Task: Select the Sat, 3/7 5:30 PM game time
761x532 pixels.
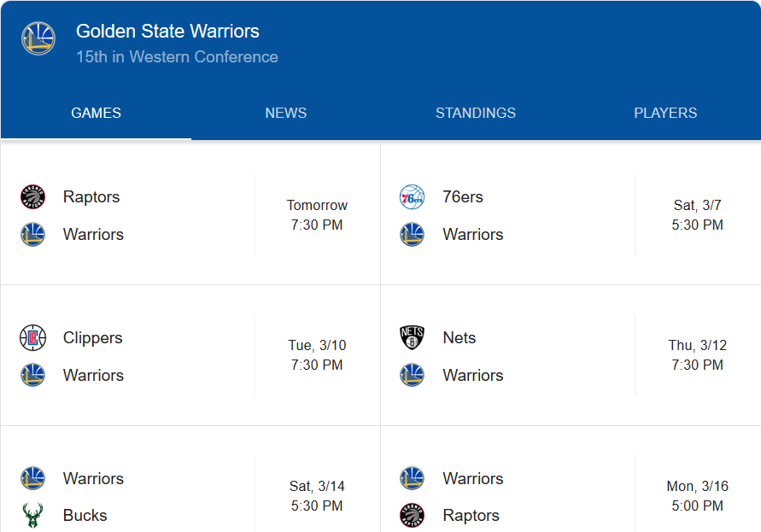Action: [x=697, y=215]
